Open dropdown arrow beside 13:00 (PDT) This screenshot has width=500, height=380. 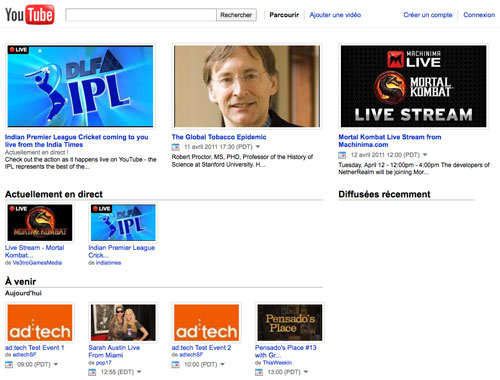[306, 372]
